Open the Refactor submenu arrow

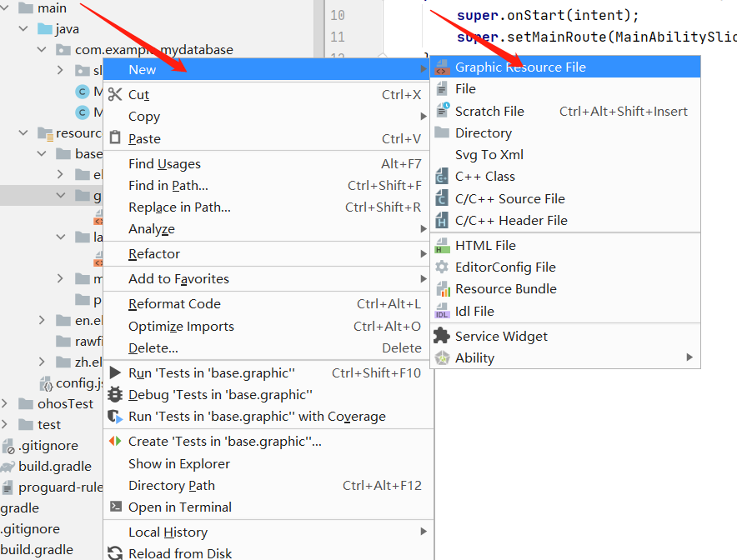424,253
